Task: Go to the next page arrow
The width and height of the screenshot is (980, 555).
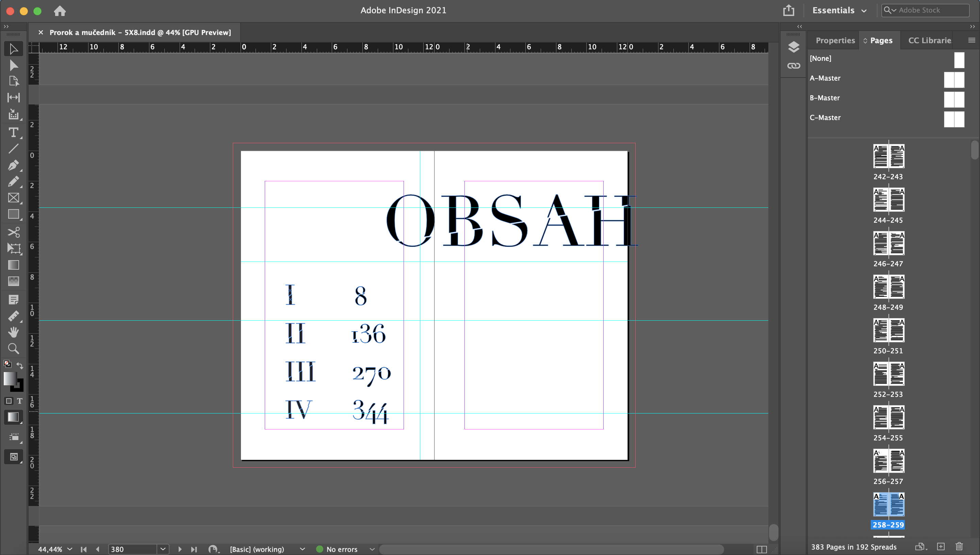Action: 180,549
